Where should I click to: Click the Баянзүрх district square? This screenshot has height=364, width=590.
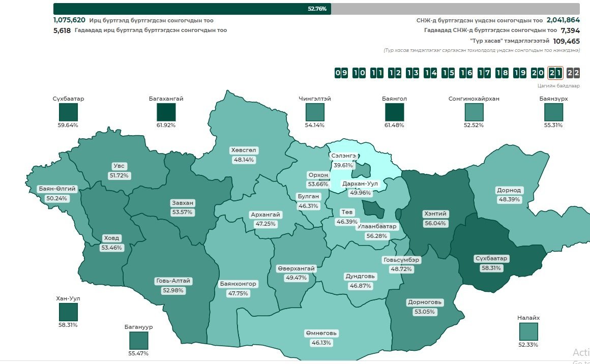[553, 112]
